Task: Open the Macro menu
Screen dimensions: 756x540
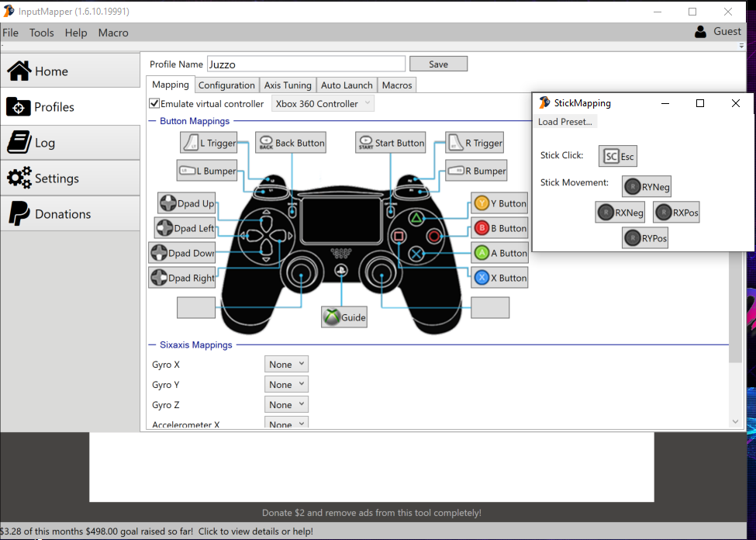Action: coord(113,33)
